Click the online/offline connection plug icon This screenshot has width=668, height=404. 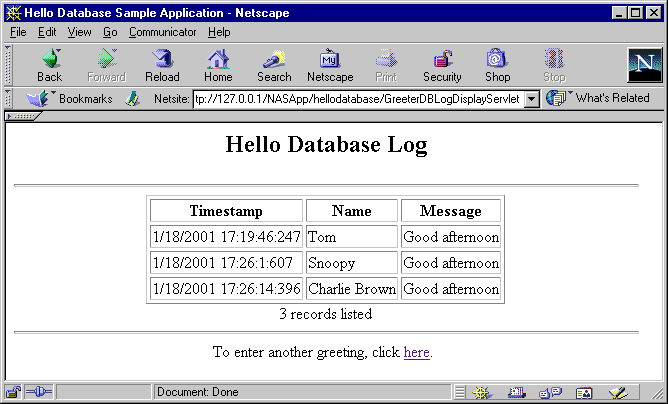coord(39,392)
